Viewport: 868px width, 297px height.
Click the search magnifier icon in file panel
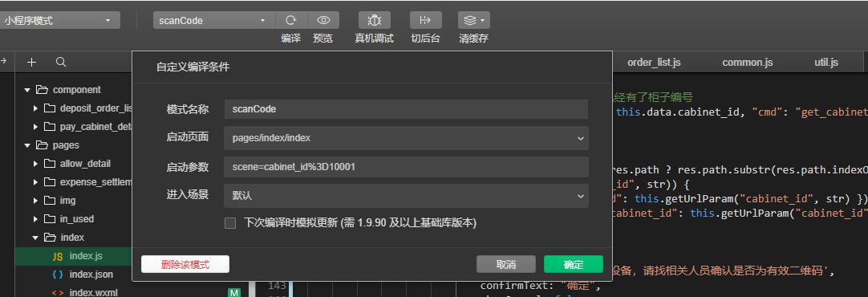pyautogui.click(x=61, y=62)
